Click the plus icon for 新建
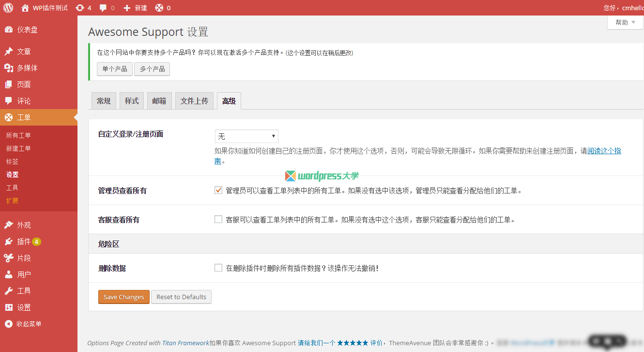 point(127,8)
